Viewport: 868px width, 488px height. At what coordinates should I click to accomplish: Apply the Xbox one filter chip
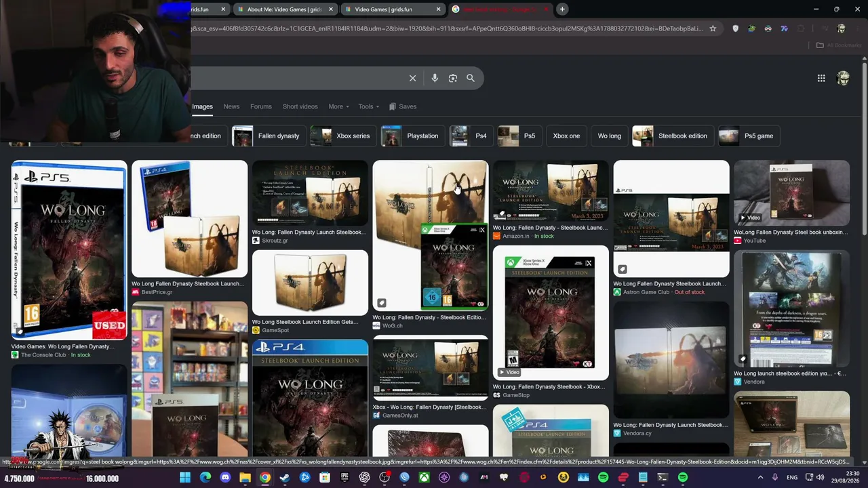pyautogui.click(x=566, y=136)
